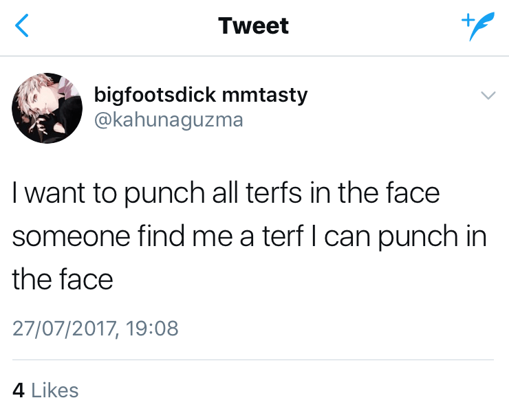Go back using the left arrow
Image resolution: width=509 pixels, height=420 pixels.
point(22,26)
